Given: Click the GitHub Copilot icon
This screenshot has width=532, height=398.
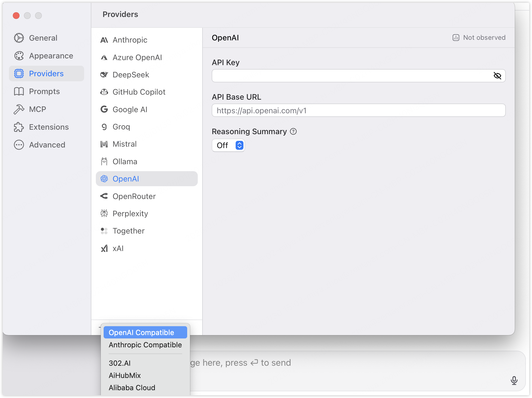Looking at the screenshot, I should coord(104,92).
